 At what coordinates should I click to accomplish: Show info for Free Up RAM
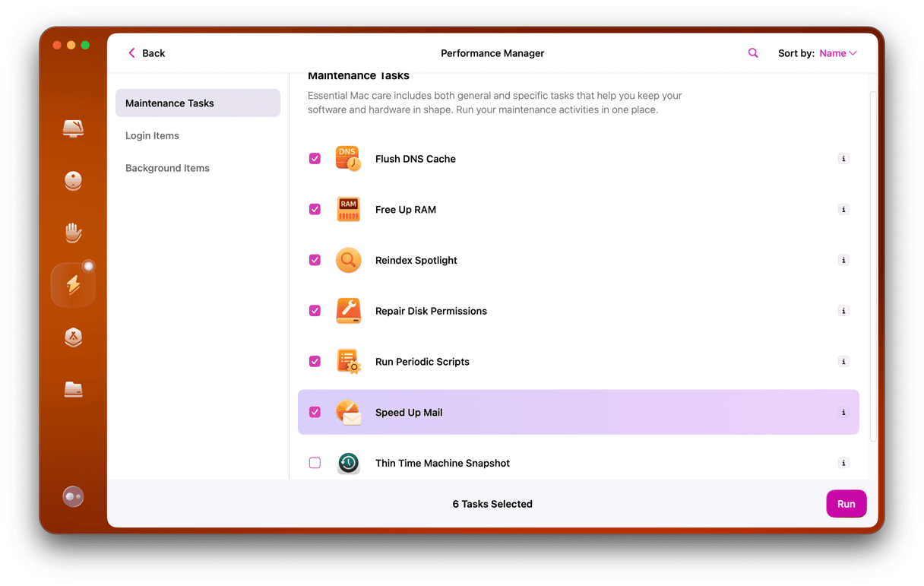click(843, 210)
